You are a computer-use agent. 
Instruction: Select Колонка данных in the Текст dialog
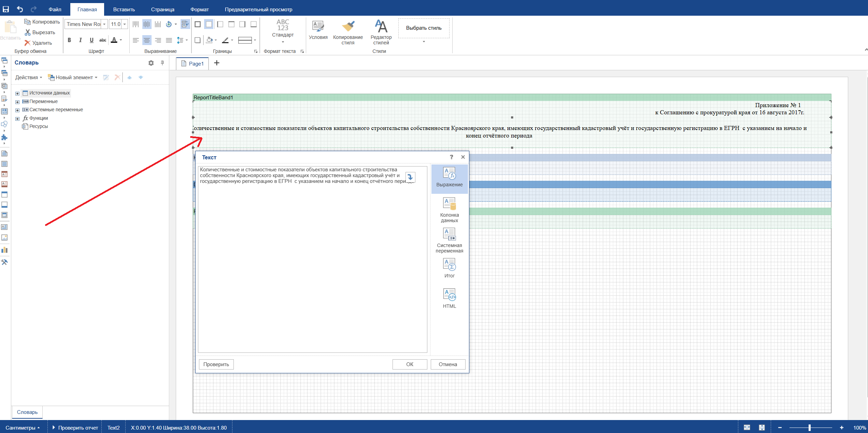click(449, 210)
